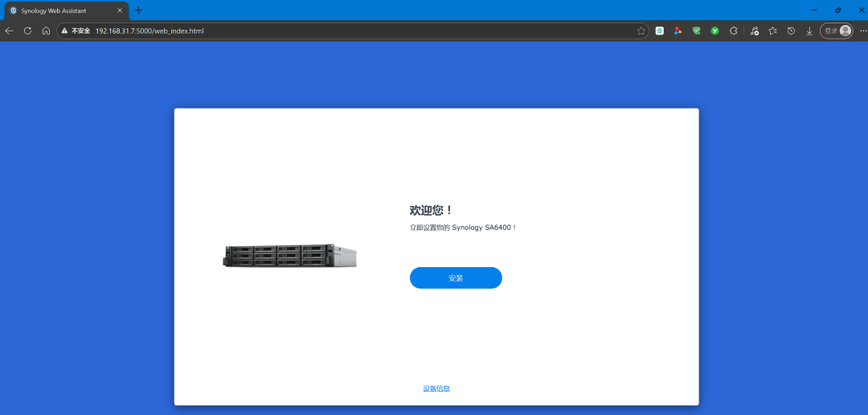The image size is (868, 415).
Task: Bookmark page with the star icon
Action: coord(641,31)
